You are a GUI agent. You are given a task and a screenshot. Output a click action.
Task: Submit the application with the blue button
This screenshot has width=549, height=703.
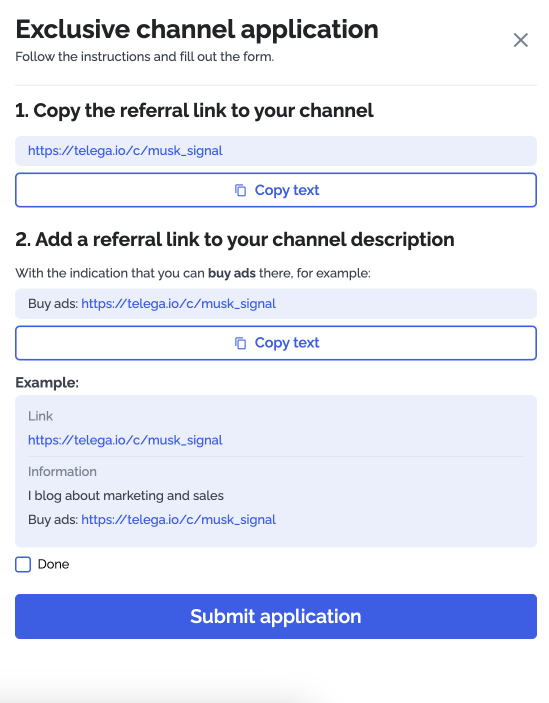[276, 616]
